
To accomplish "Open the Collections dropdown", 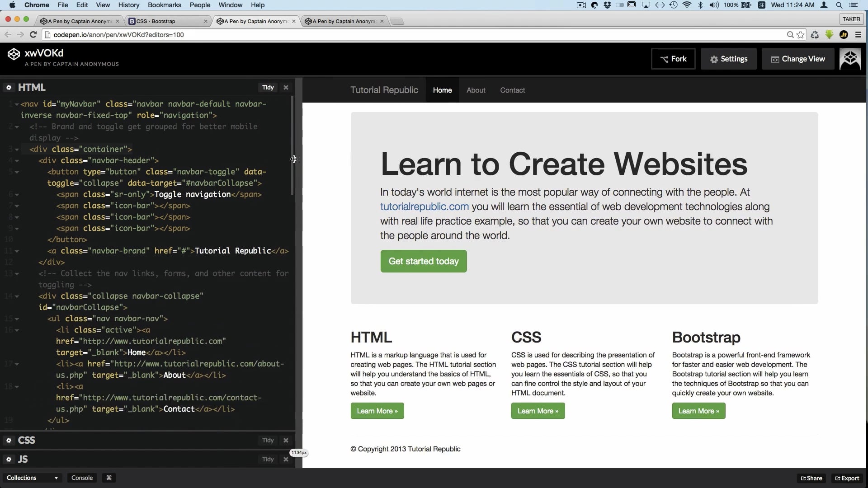I will point(32,478).
